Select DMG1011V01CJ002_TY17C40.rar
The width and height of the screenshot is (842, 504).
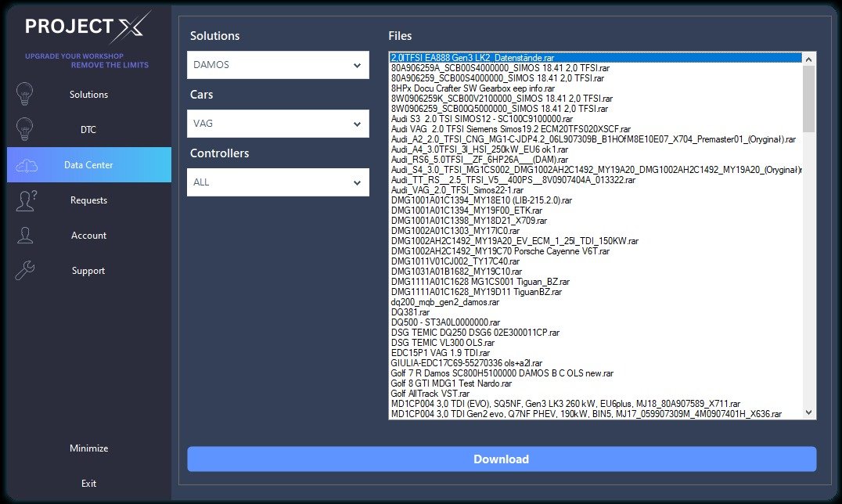596,261
